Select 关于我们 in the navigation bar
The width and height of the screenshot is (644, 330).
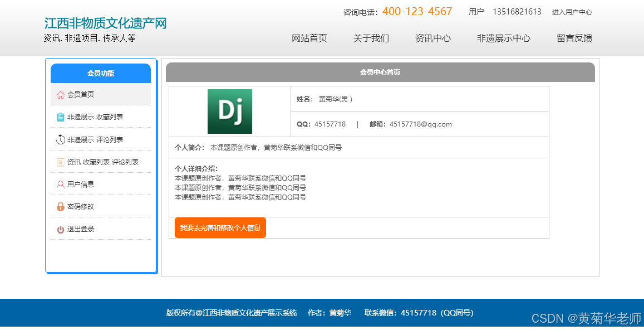click(x=370, y=38)
